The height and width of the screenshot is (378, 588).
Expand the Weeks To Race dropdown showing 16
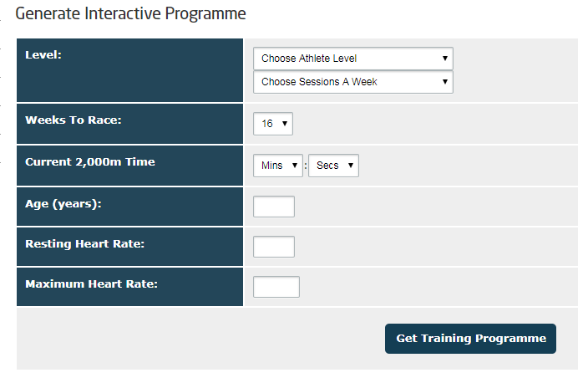coord(273,124)
